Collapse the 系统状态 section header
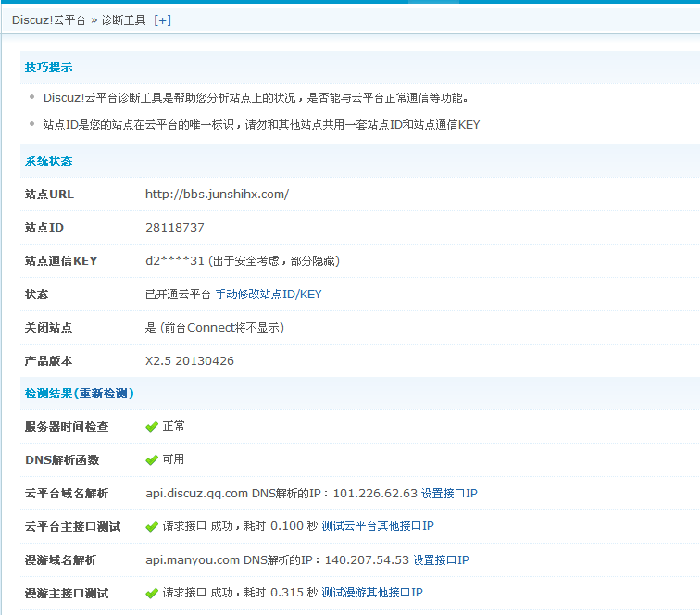The width and height of the screenshot is (700, 615). pos(48,161)
